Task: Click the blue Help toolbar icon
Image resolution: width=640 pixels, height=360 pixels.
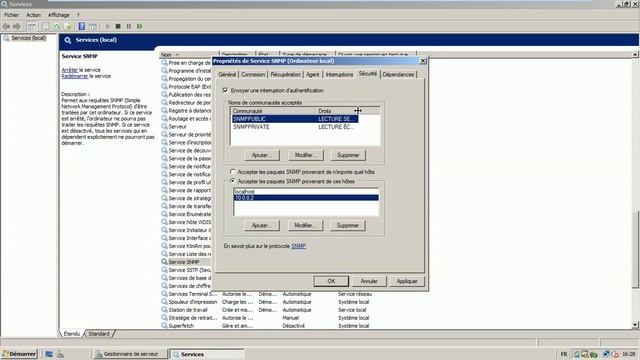Action: (x=82, y=27)
